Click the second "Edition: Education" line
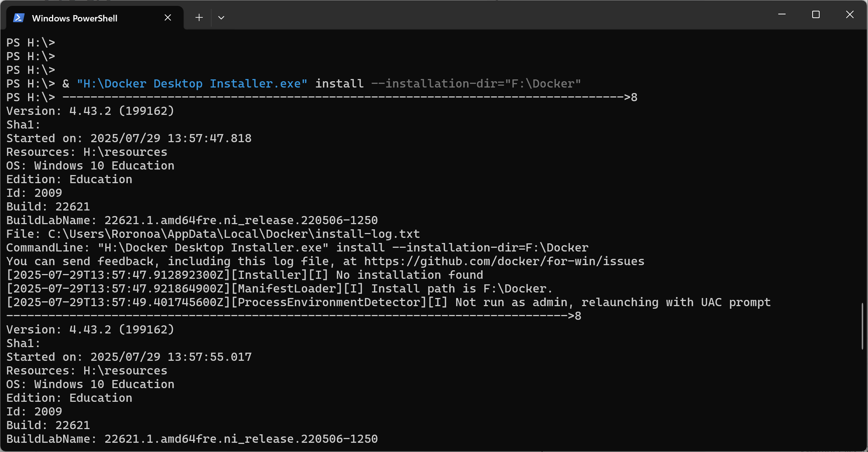868x452 pixels. click(x=69, y=398)
